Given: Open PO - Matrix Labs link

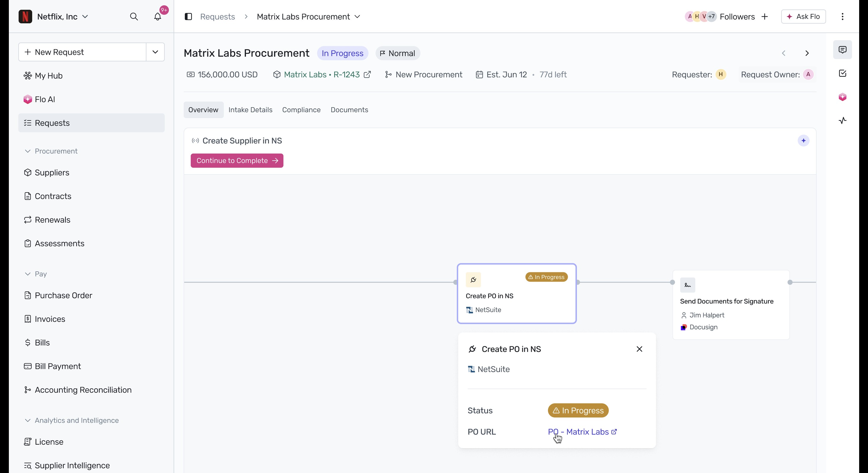Looking at the screenshot, I should point(582,432).
